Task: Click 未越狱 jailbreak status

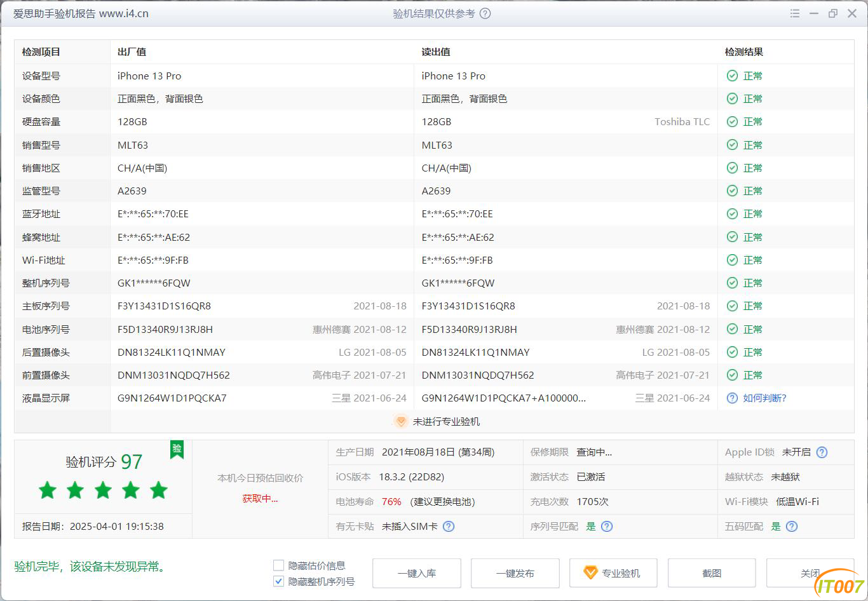Action: [x=785, y=477]
